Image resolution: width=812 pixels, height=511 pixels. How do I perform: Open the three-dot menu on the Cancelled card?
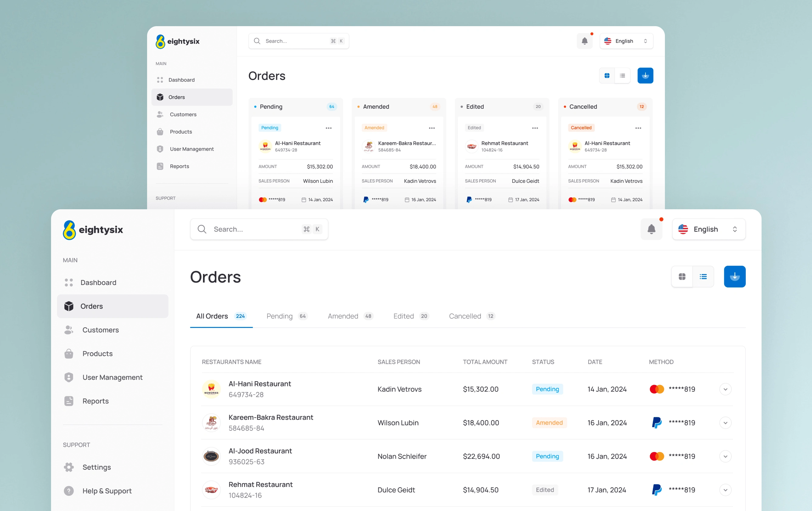(x=638, y=128)
